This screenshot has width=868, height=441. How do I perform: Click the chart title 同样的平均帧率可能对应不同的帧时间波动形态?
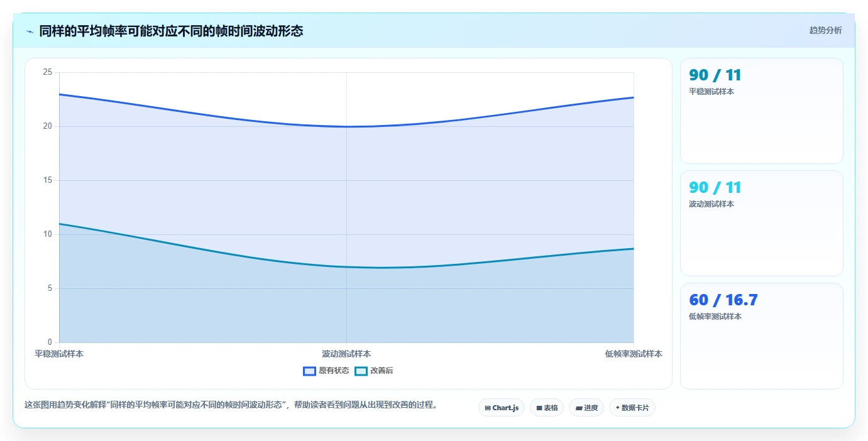[x=171, y=31]
